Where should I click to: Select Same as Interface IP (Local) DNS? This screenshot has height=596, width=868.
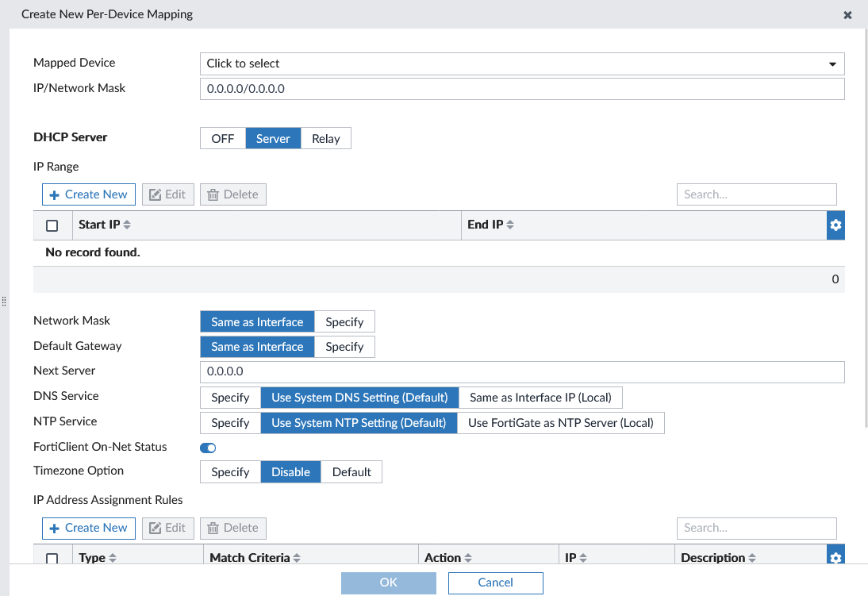coord(540,398)
